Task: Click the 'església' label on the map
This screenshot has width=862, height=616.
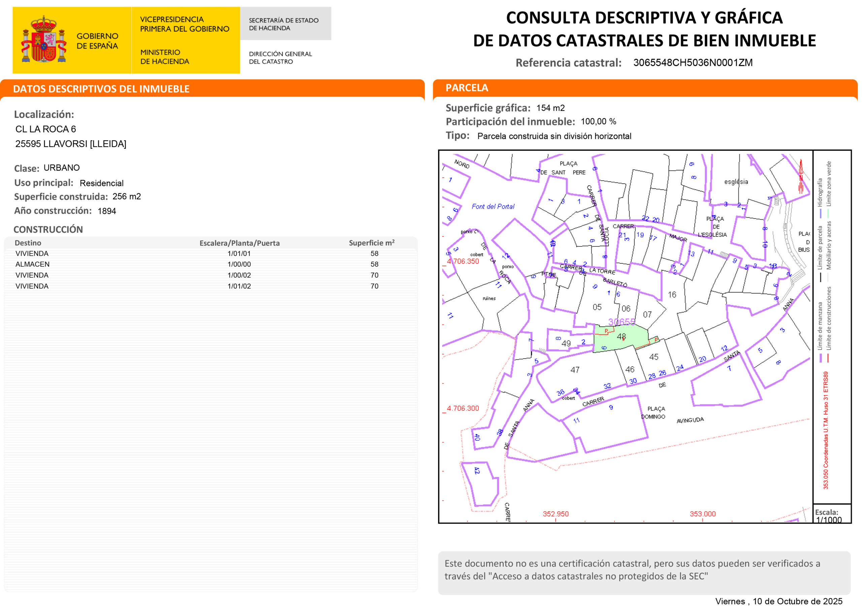Action: [x=736, y=182]
